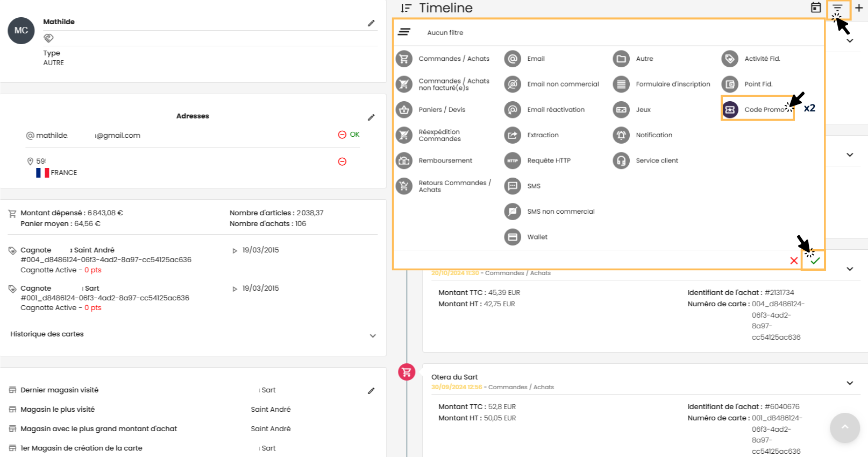This screenshot has height=457, width=868.
Task: Select the Notification bell filter
Action: (x=621, y=135)
